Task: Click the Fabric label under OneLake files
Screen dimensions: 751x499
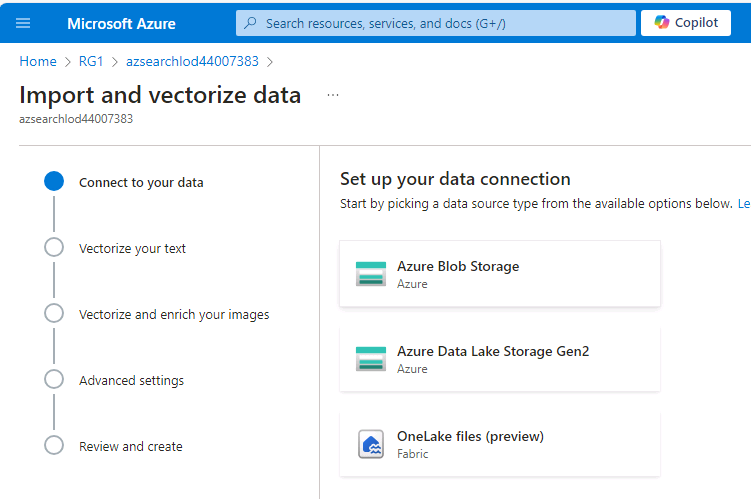Action: coord(412,454)
